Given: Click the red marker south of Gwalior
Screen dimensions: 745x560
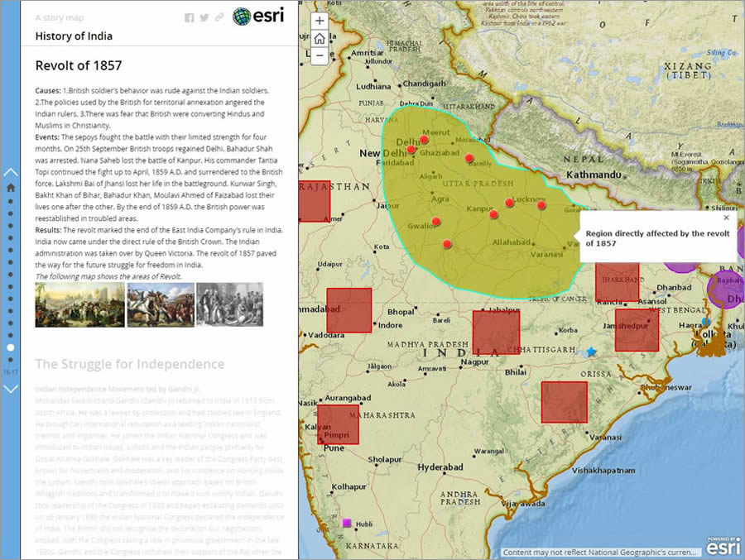Looking at the screenshot, I should pos(447,244).
